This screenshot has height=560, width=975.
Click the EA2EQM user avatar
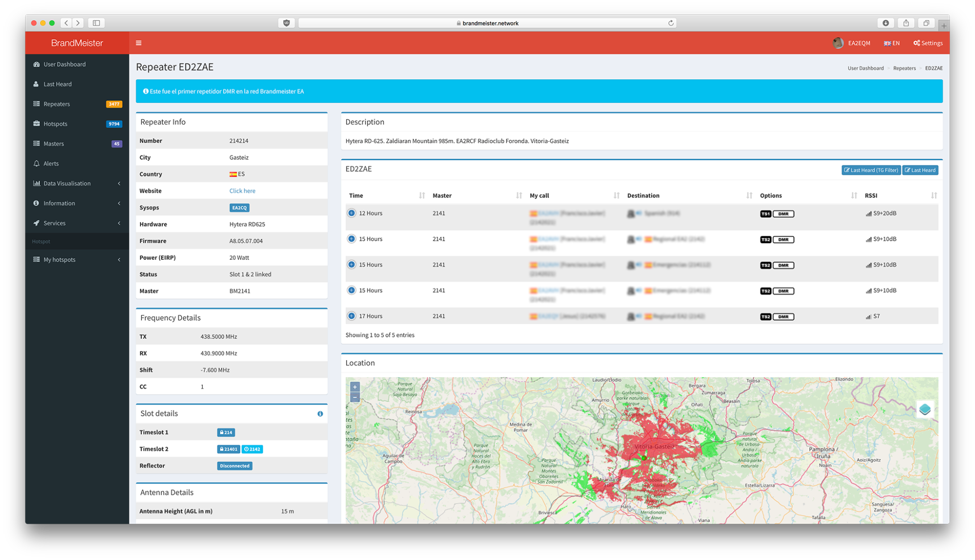838,43
